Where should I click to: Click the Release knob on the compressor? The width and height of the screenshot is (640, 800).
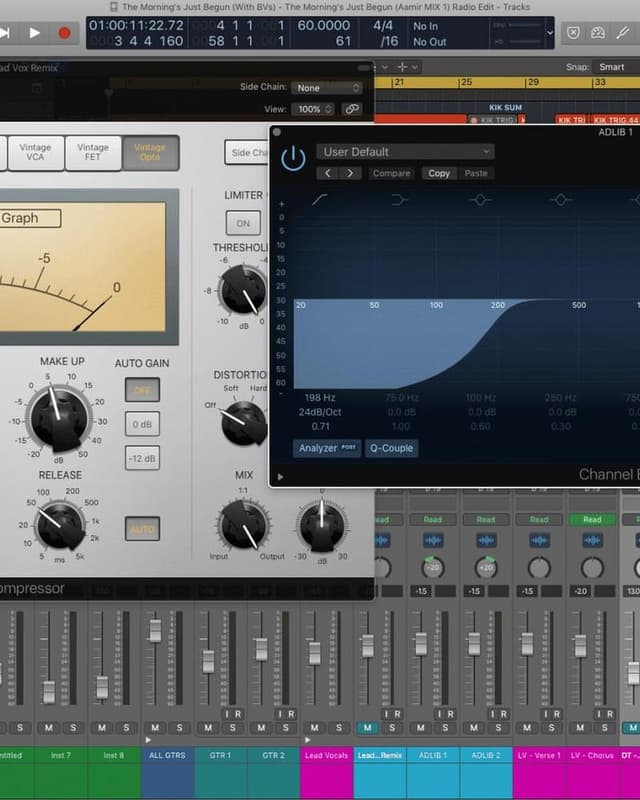(x=60, y=526)
